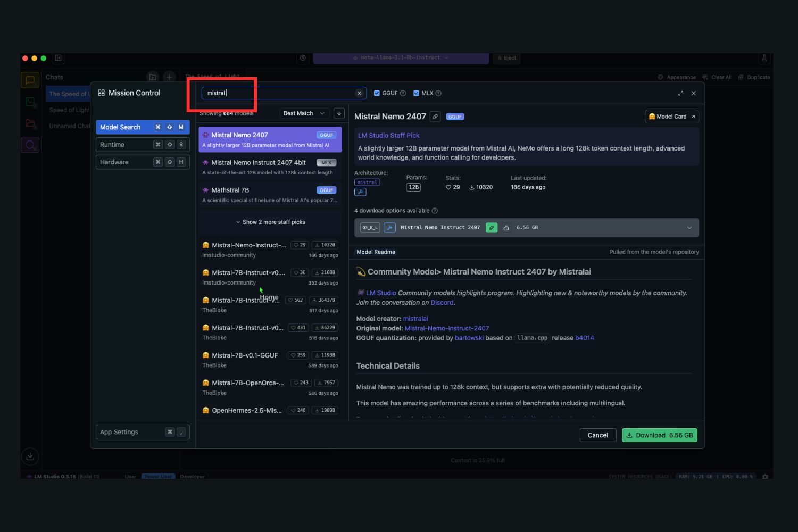Open the b4014 release link

(x=585, y=338)
